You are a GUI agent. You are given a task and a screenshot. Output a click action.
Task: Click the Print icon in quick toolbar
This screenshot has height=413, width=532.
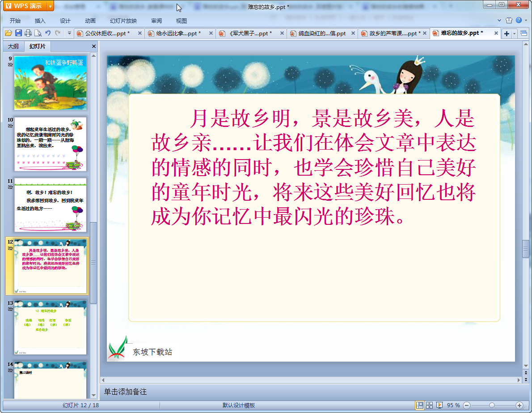[x=28, y=33]
